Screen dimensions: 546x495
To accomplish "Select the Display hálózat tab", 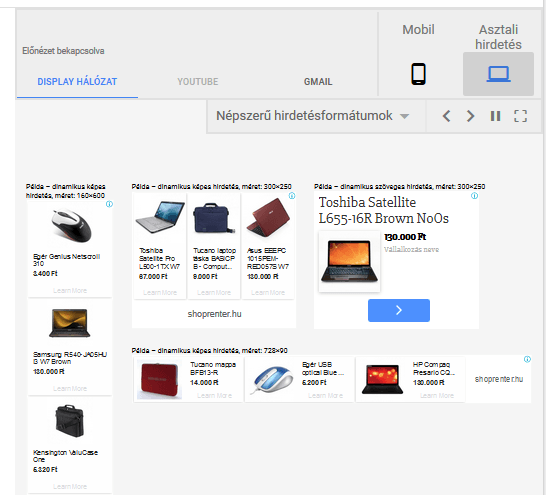I will (x=77, y=82).
